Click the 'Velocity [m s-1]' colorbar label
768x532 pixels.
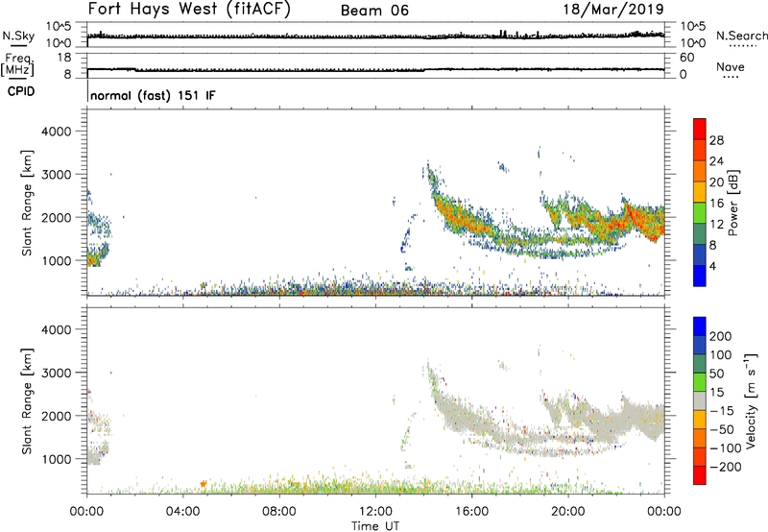click(x=751, y=400)
